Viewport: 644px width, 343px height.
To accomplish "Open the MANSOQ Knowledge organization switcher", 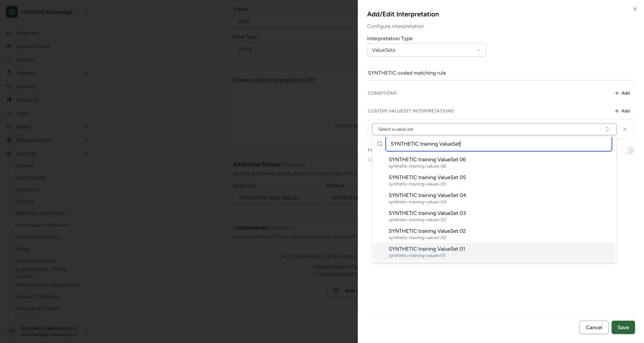I will tap(48, 12).
